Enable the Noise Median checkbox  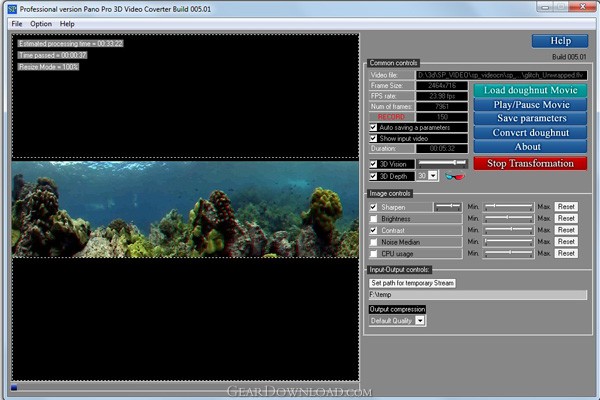(x=373, y=242)
